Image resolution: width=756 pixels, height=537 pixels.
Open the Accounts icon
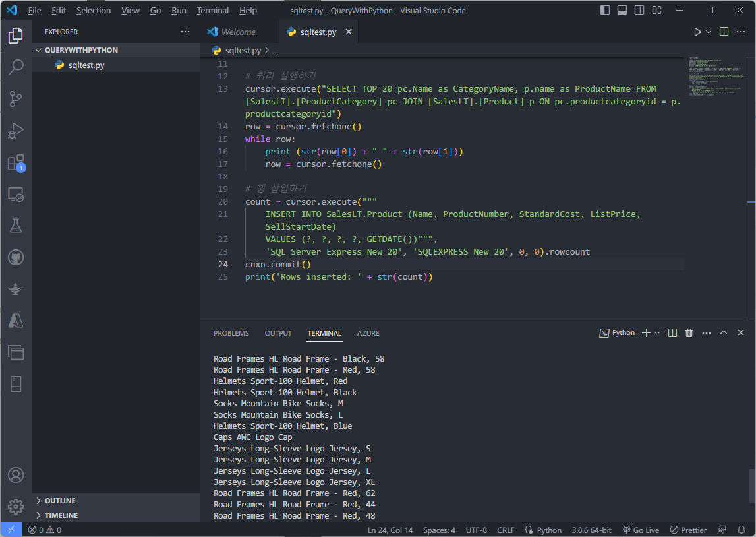coord(16,475)
